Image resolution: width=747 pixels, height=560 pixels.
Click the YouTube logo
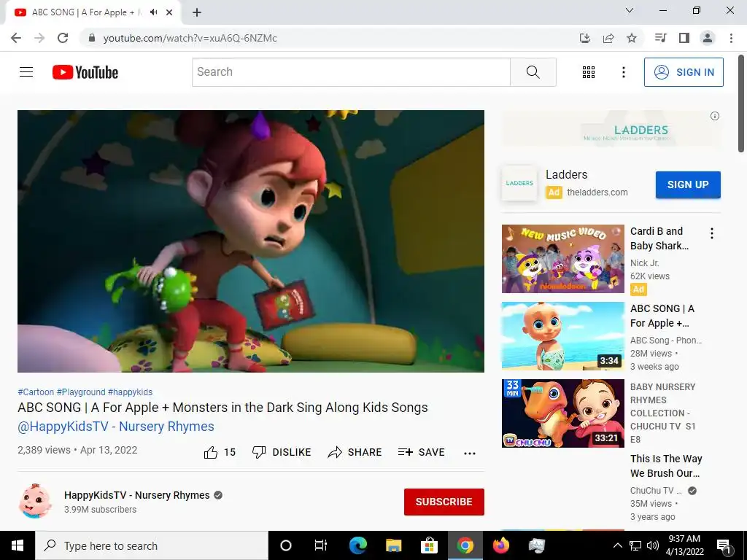pyautogui.click(x=85, y=72)
